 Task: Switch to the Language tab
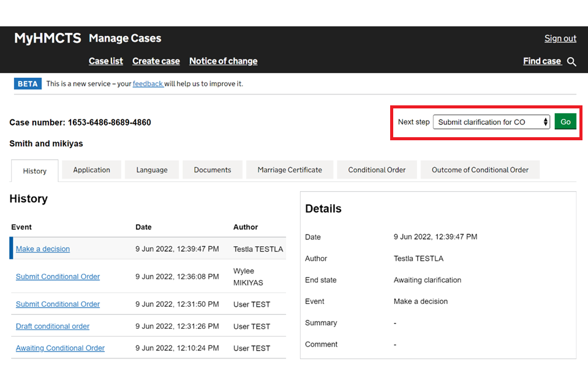tap(152, 170)
